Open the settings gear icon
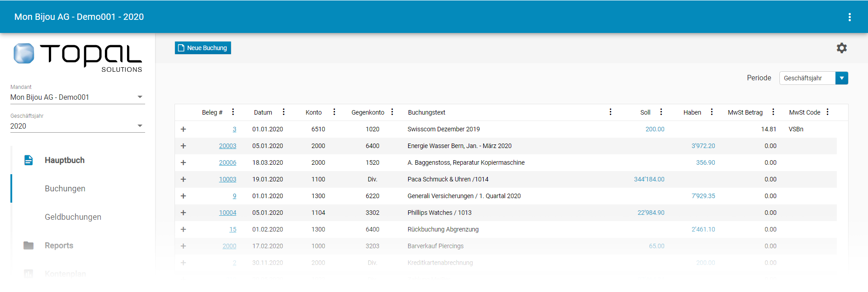868x292 pixels. coord(841,48)
